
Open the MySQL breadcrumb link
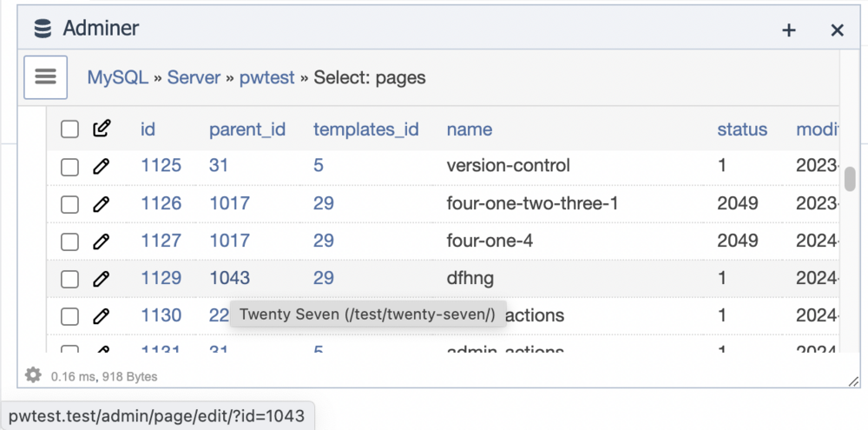coord(118,77)
